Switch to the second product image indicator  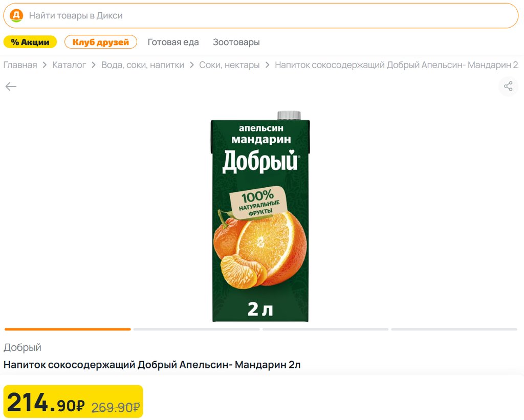196,329
